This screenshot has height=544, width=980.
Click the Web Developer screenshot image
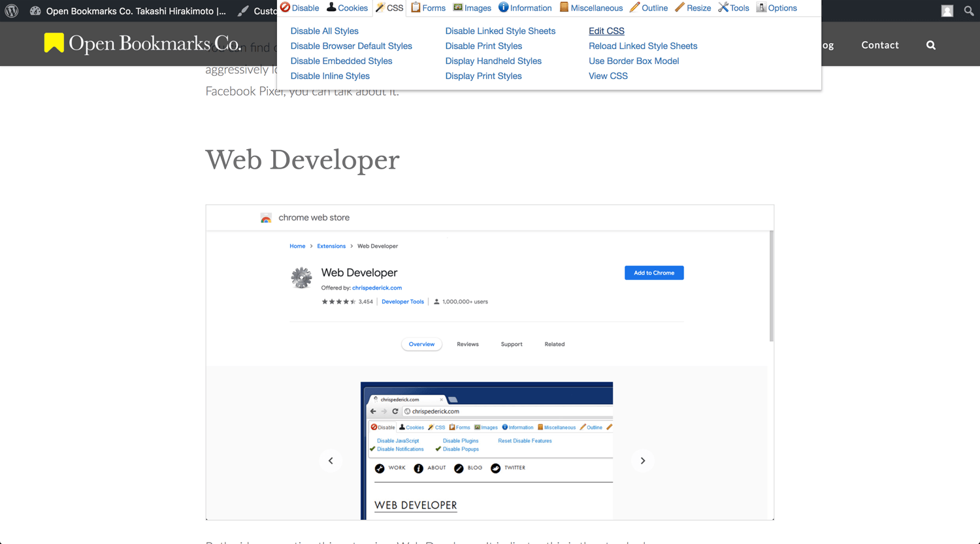click(x=490, y=362)
